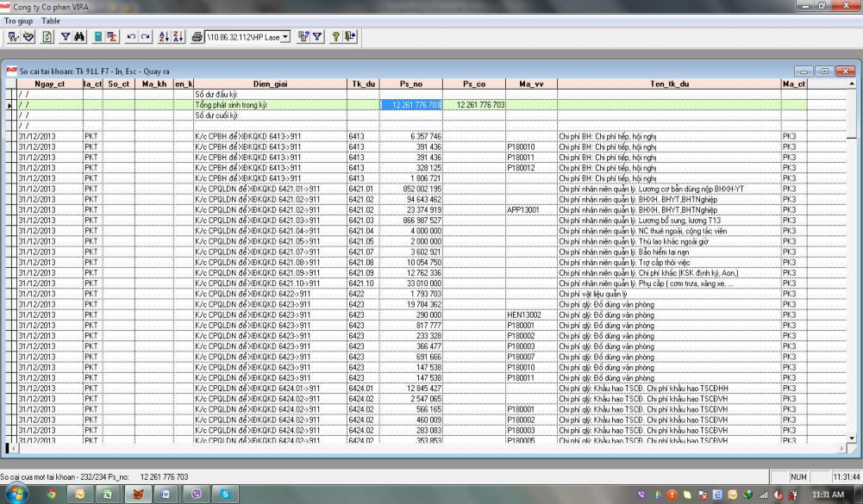This screenshot has height=504, width=863.
Task: Click the green refresh icon in toolbar
Action: point(47,37)
